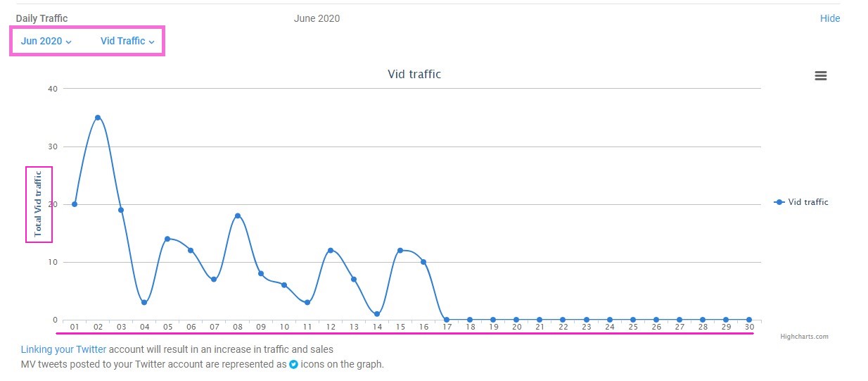Click the data point for day 14
The image size is (868, 381).
(x=377, y=314)
